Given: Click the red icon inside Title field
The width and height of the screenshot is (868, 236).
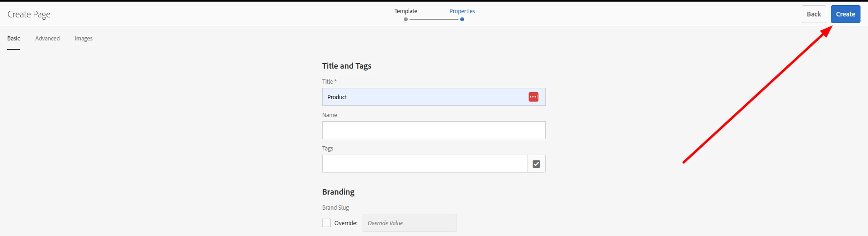Looking at the screenshot, I should 534,97.
